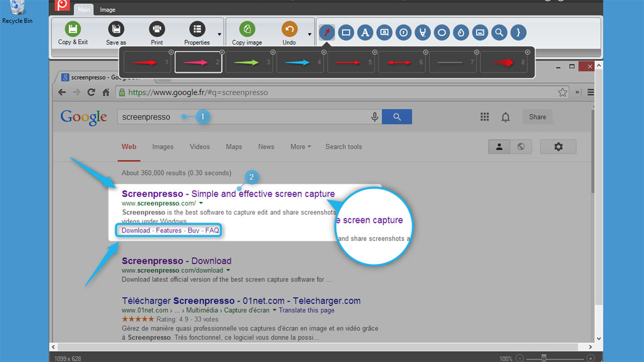Viewport: 644px width, 362px height.
Task: Remove arrow preset 8 with its x button
Action: coord(528,52)
